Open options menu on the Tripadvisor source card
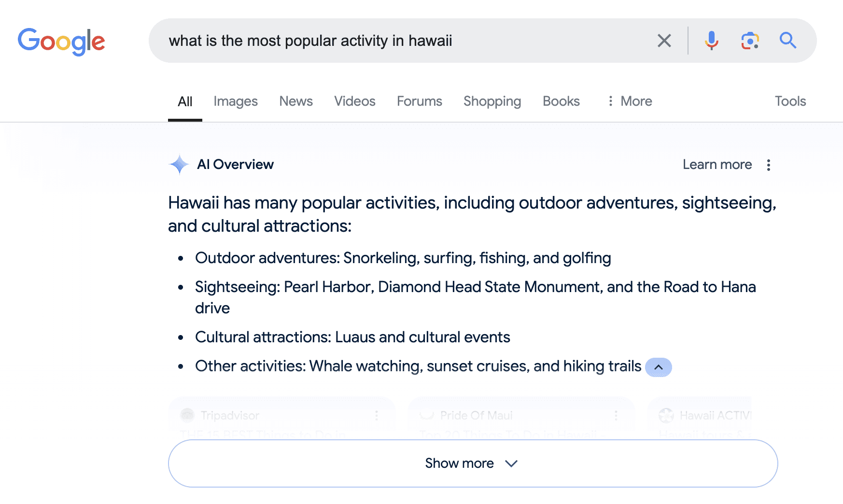The width and height of the screenshot is (843, 504). (x=377, y=415)
